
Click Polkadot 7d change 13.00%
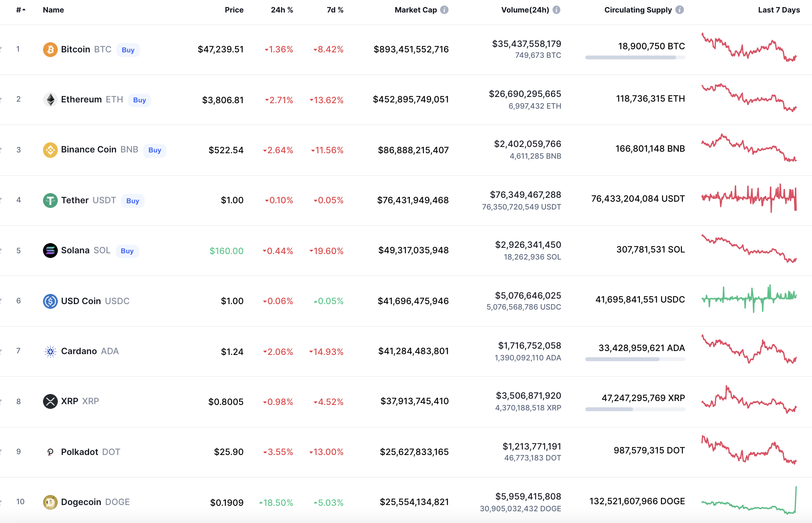point(326,452)
